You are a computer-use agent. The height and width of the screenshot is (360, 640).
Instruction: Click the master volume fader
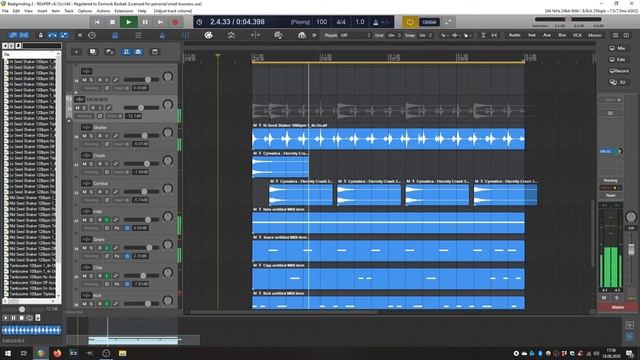pos(631,249)
